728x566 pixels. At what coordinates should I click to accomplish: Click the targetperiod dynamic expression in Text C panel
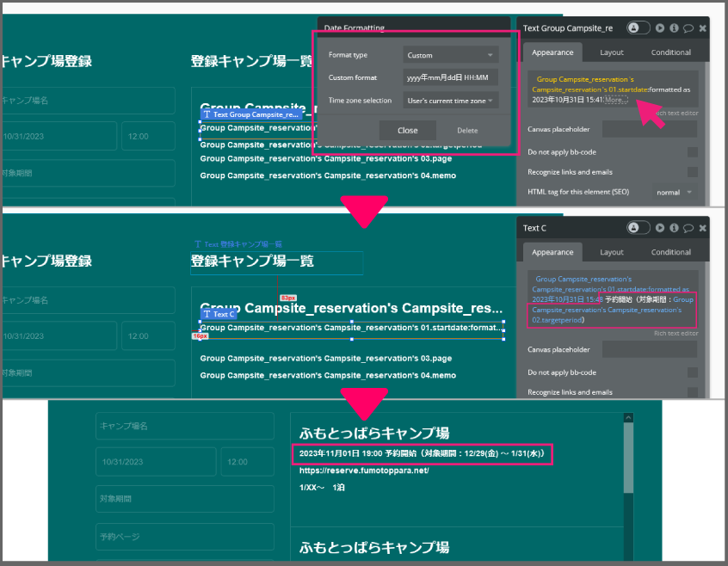click(613, 310)
